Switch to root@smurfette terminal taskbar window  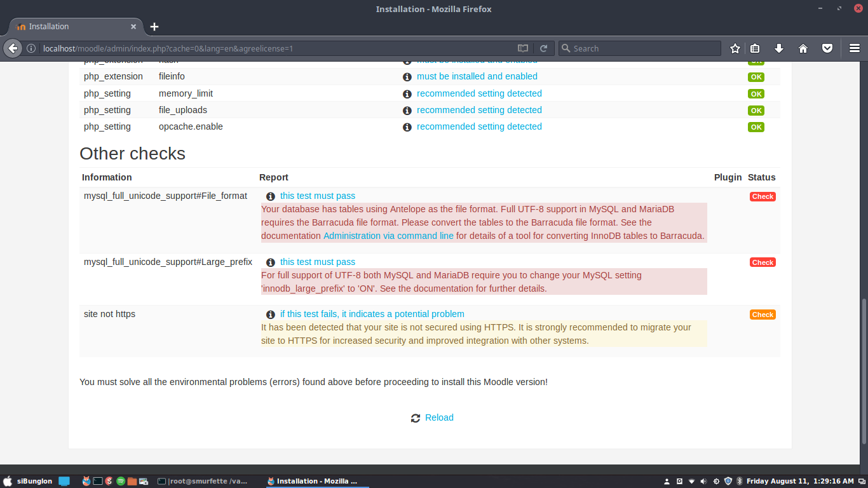pos(203,481)
